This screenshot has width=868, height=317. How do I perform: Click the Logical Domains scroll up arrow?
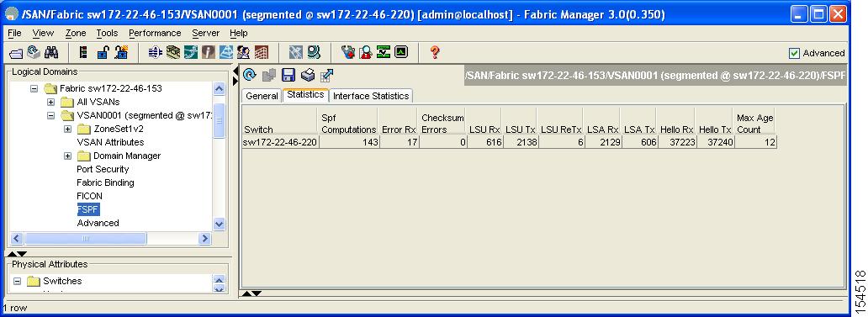tap(220, 88)
